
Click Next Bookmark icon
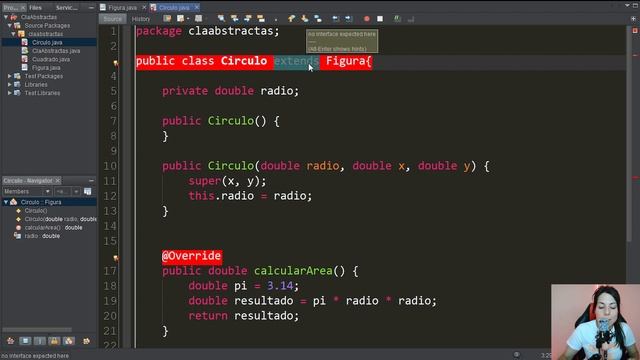pos(304,19)
